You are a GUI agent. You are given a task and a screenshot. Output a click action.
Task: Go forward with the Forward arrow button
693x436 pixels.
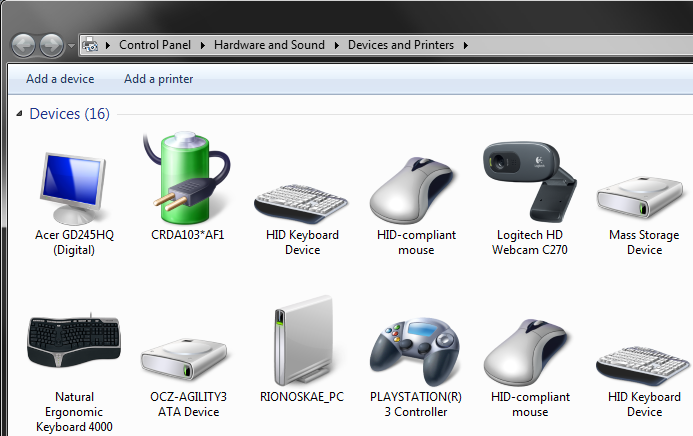[x=51, y=45]
